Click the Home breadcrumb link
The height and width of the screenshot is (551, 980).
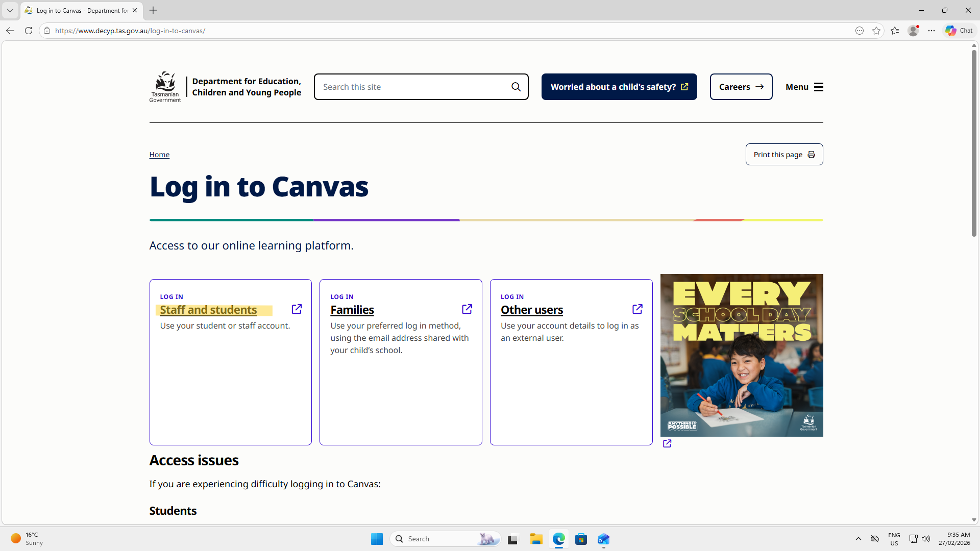[x=159, y=155]
